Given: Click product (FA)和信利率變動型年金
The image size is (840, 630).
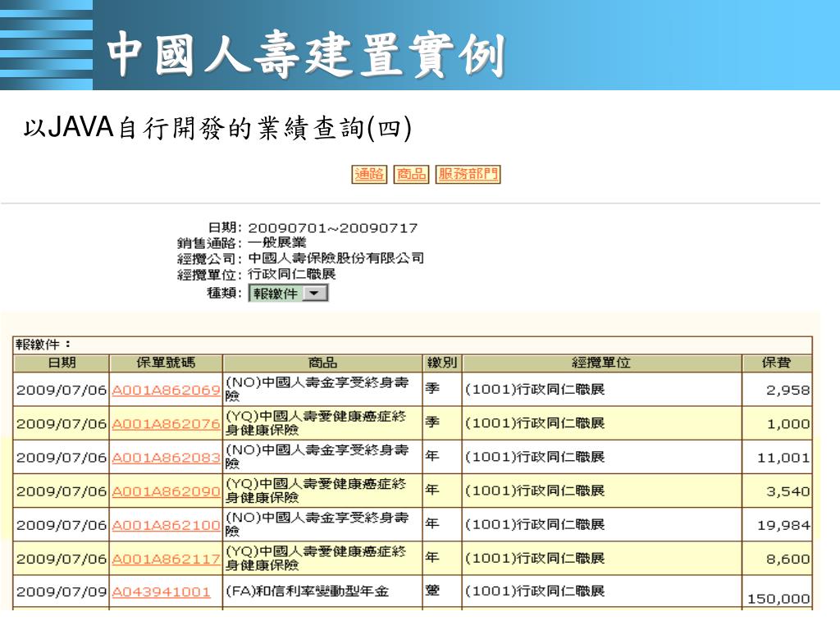Looking at the screenshot, I should pyautogui.click(x=307, y=591).
